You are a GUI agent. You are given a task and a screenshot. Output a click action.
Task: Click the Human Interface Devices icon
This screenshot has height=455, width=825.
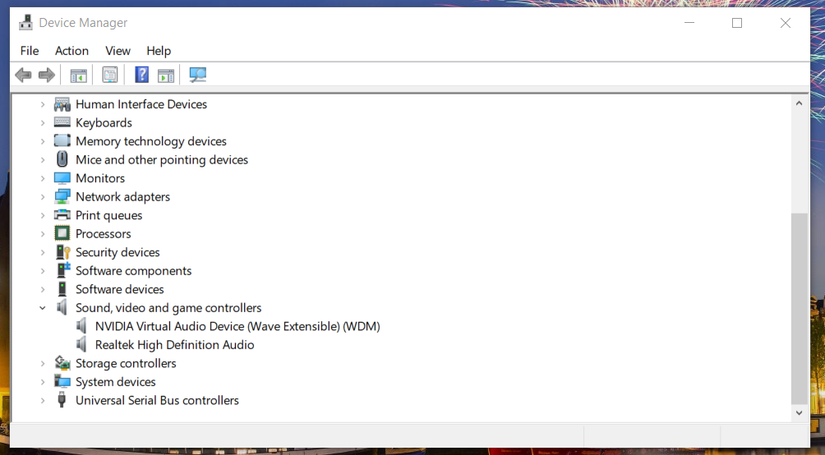click(62, 104)
